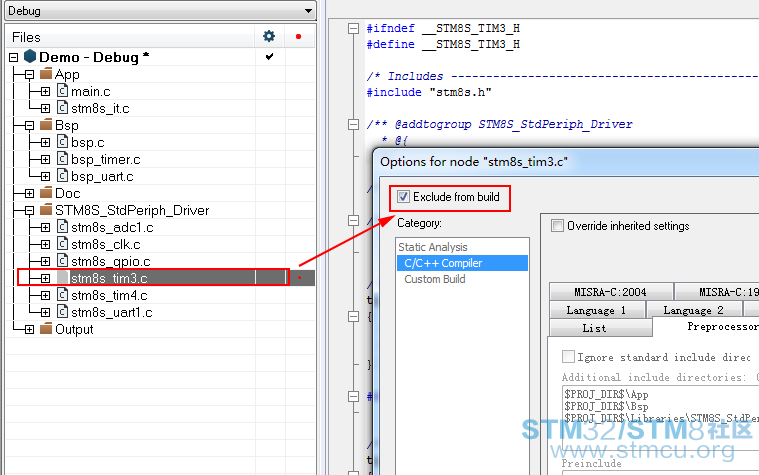
Task: Click the bsp_timer.c file icon
Action: 62,158
